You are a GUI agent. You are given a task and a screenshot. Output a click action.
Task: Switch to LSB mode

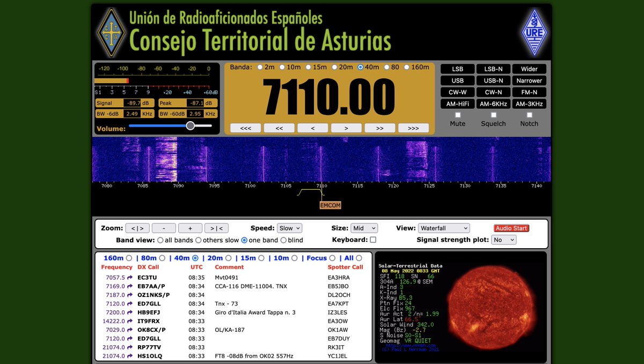(458, 69)
